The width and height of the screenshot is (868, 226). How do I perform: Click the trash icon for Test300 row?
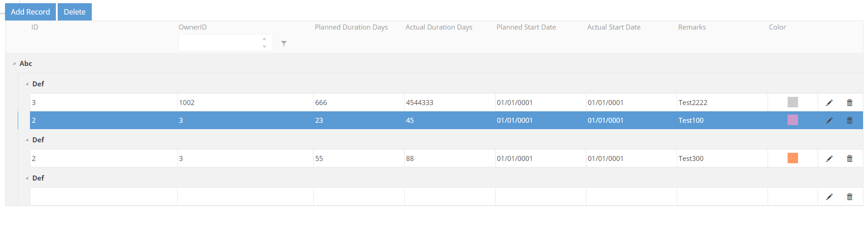(x=849, y=159)
